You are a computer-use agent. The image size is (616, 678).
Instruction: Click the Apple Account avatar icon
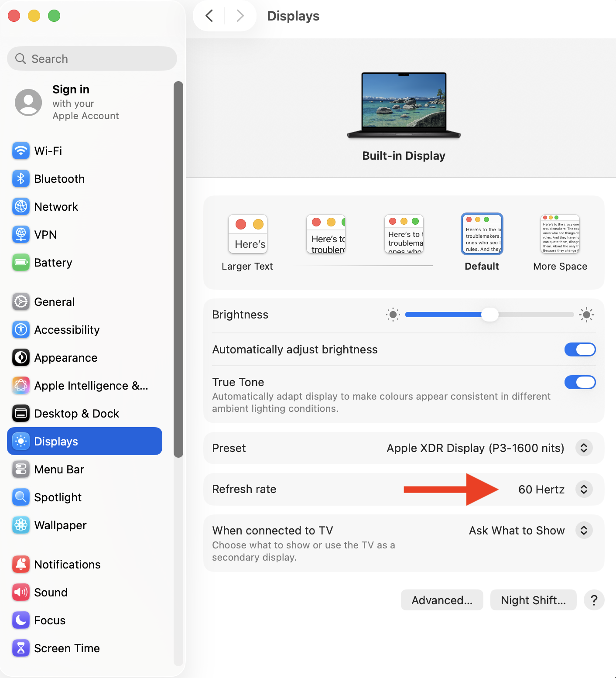click(x=28, y=103)
